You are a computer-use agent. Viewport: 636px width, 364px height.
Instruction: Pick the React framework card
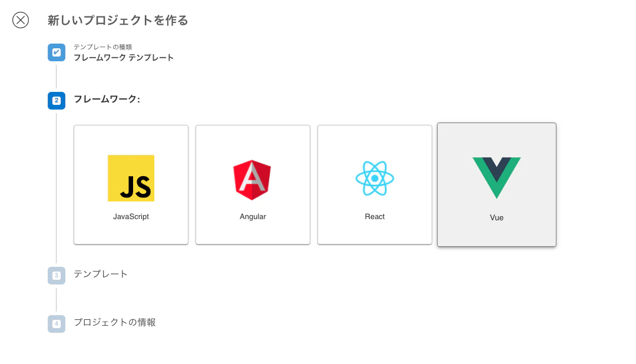[375, 184]
